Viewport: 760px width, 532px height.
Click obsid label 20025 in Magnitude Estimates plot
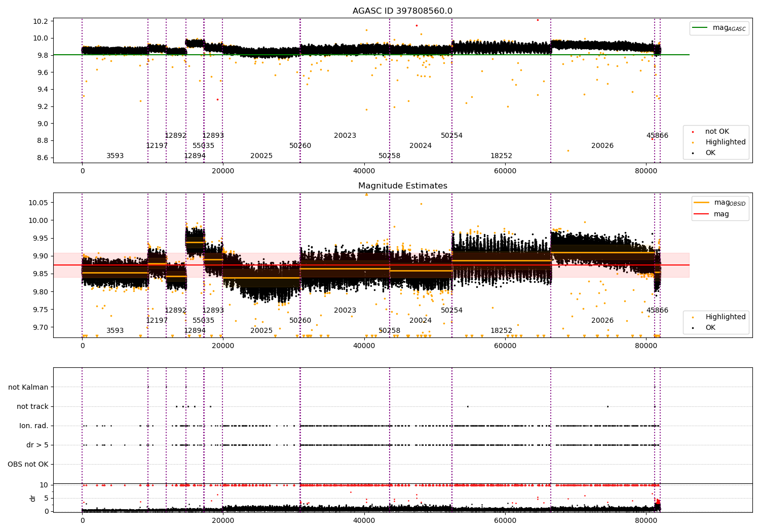[261, 331]
